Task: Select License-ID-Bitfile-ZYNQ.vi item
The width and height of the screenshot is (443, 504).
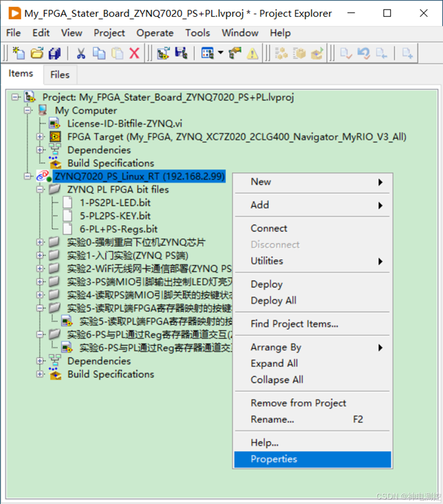Action: pos(125,124)
